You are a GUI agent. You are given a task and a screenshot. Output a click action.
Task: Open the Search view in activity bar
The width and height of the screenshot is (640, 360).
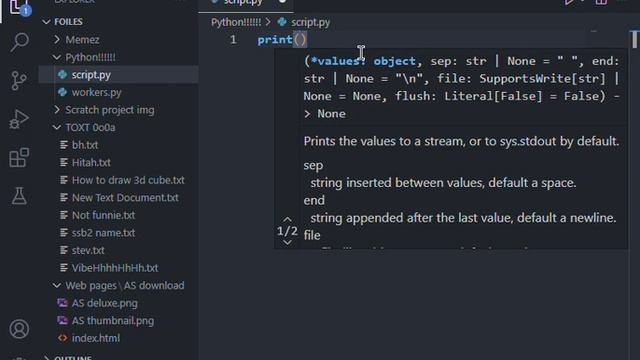(x=19, y=42)
